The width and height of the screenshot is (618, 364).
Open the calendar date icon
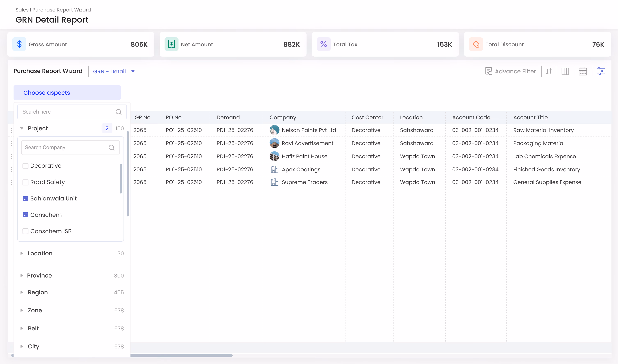click(x=583, y=71)
